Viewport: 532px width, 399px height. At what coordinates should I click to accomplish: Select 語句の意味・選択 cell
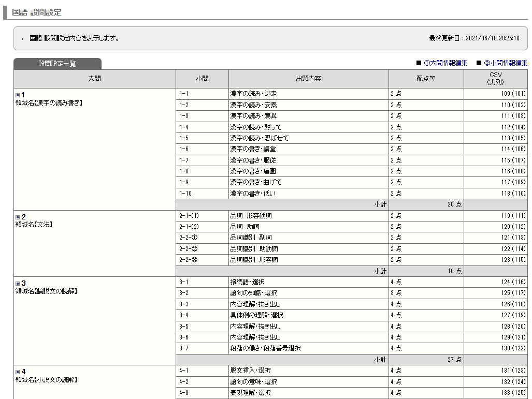(x=308, y=382)
